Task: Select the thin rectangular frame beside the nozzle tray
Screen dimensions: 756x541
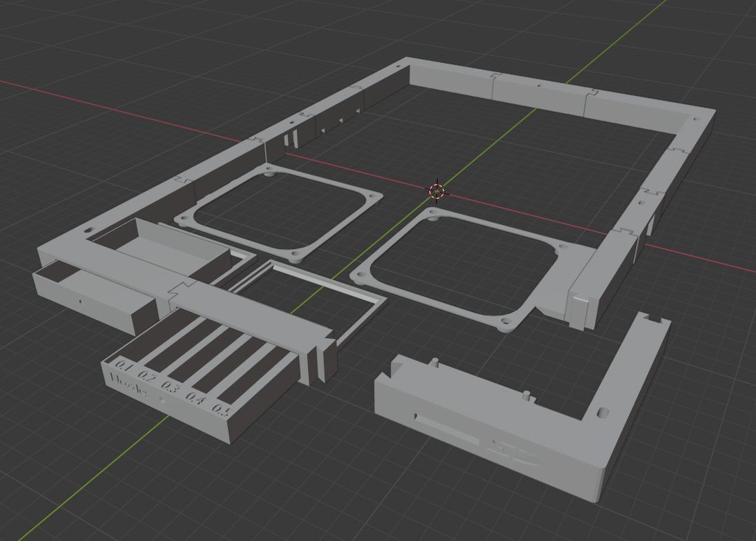Action: pyautogui.click(x=309, y=301)
